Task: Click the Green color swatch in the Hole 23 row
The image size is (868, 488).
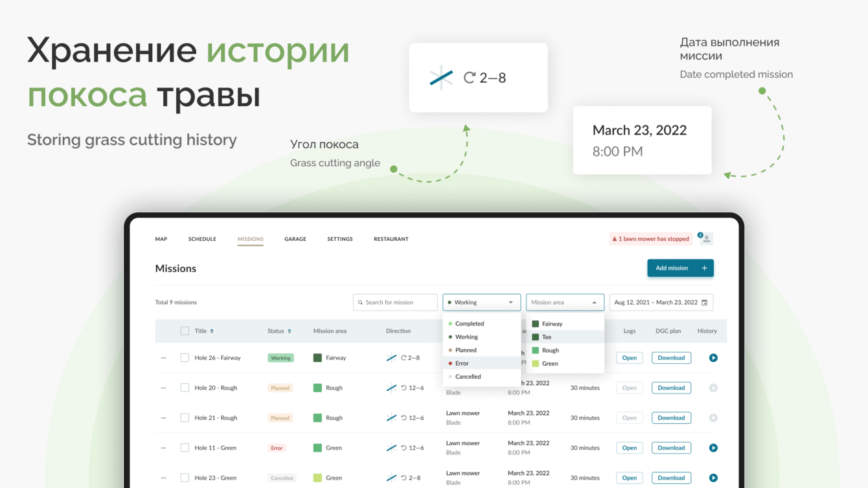Action: (x=317, y=478)
